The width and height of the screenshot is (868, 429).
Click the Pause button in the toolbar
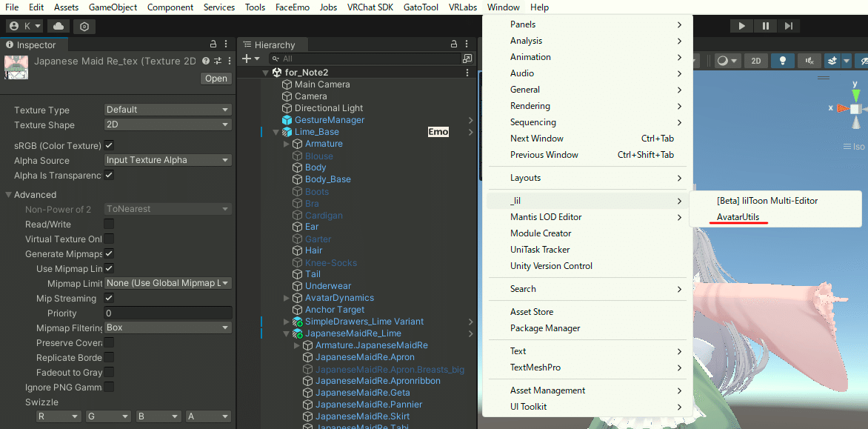(766, 26)
